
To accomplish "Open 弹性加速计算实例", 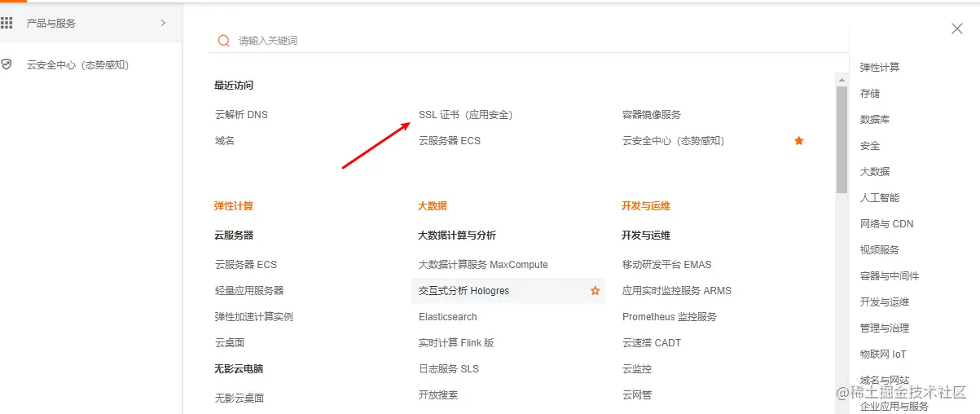I will point(254,317).
